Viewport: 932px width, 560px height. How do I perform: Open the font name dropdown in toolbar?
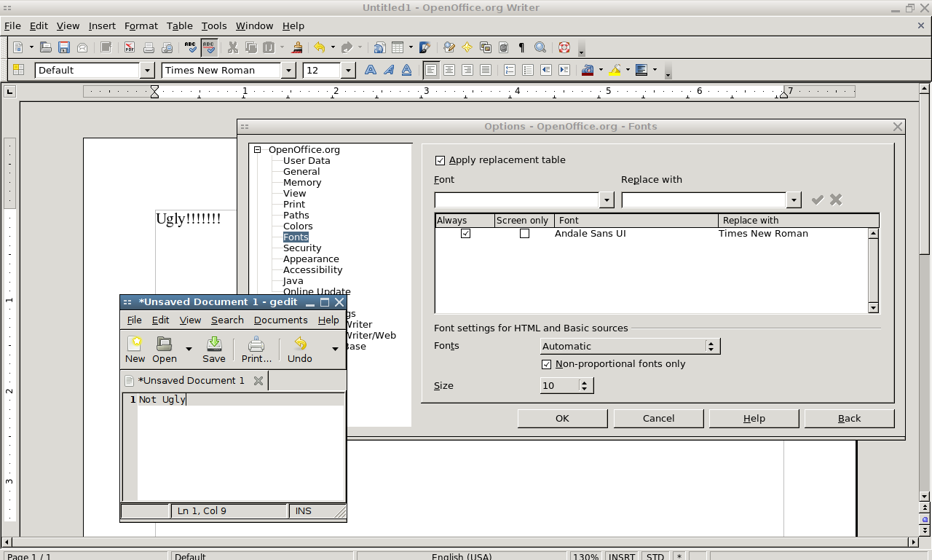tap(288, 71)
